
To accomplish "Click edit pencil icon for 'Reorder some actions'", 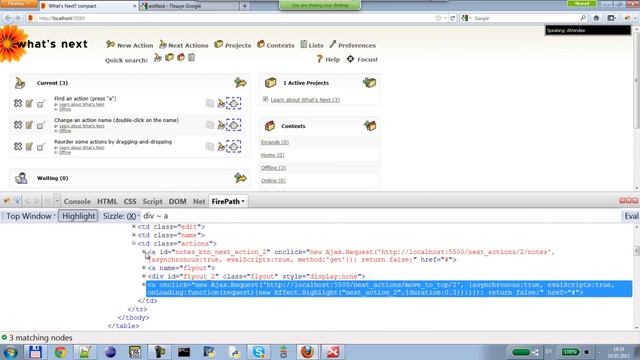I will pyautogui.click(x=29, y=146).
